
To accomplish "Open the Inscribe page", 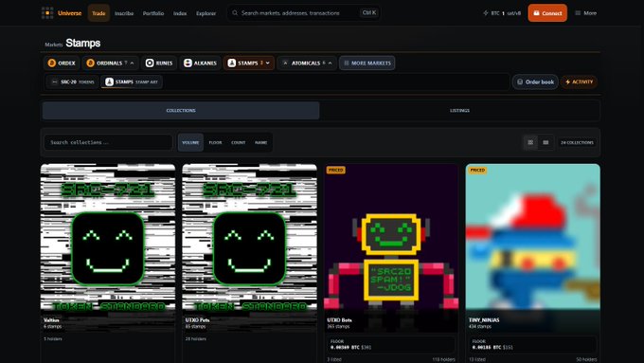I will [124, 13].
